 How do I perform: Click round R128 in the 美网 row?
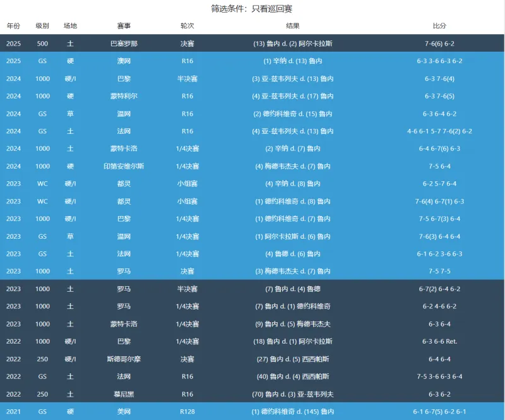[x=187, y=412]
